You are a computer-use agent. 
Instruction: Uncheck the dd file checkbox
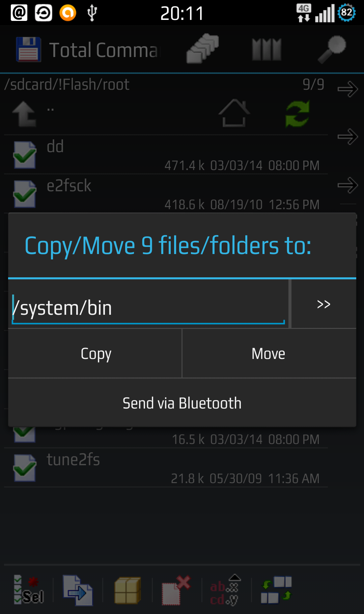25,155
